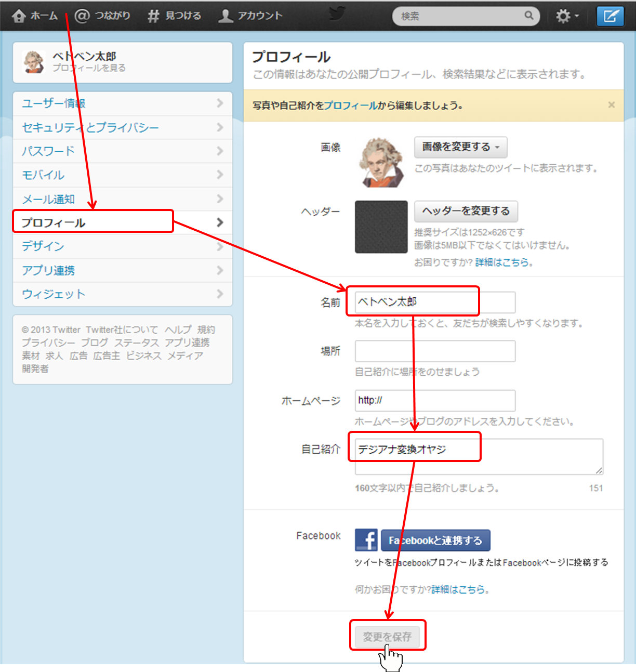This screenshot has height=672, width=636.
Task: Click the Facebookと連携する button
Action: point(435,541)
